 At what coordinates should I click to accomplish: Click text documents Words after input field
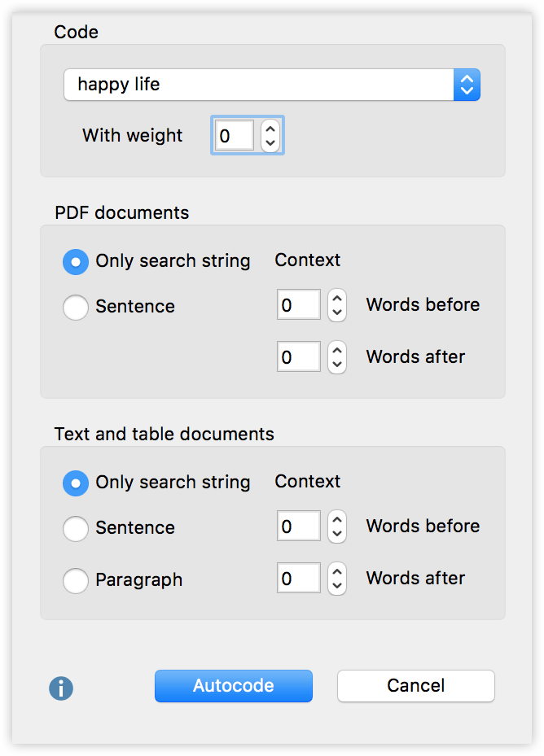point(299,578)
